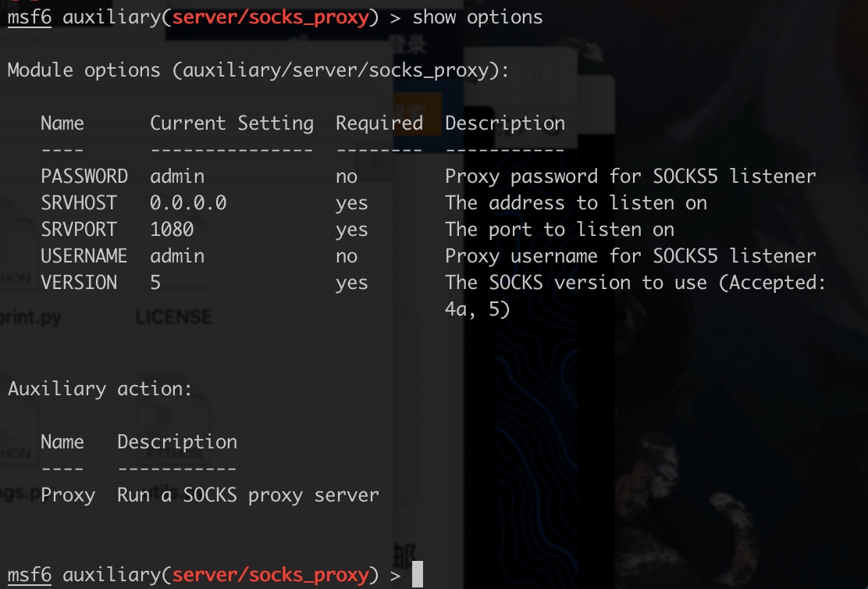Click 'The address to listen on' description
Image resolution: width=868 pixels, height=589 pixels.
576,203
